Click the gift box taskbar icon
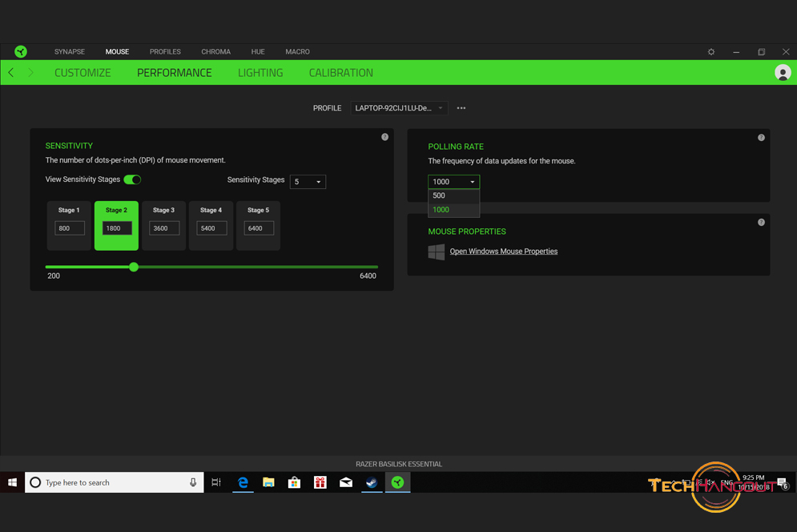797x532 pixels. coord(320,482)
